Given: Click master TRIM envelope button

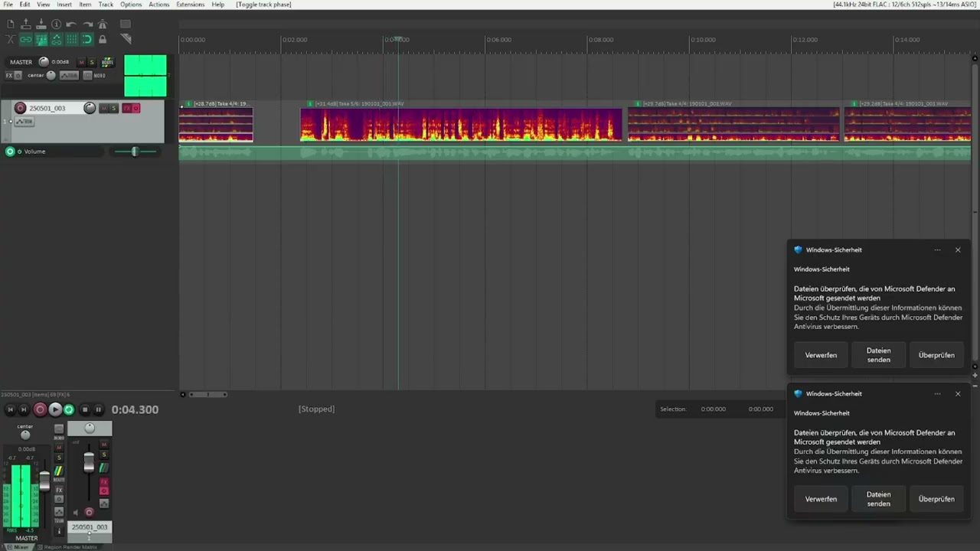Looking at the screenshot, I should (70, 76).
